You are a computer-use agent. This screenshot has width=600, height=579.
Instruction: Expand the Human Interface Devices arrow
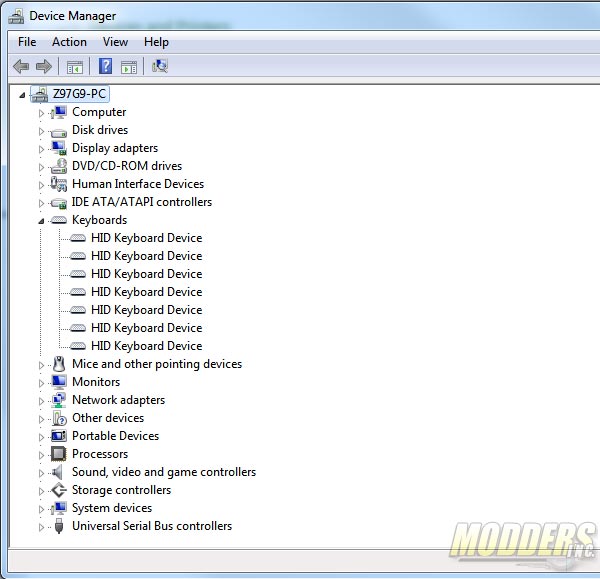(x=41, y=185)
